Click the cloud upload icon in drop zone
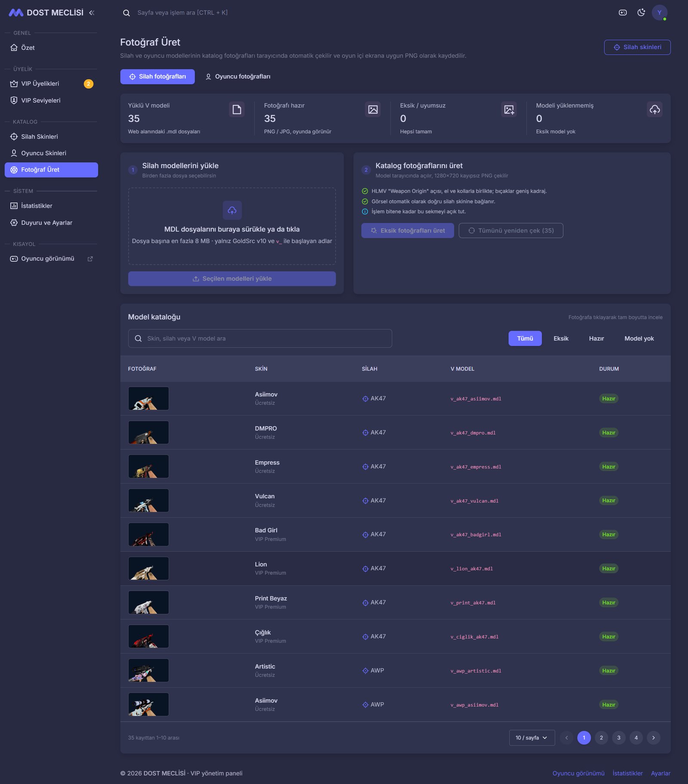The width and height of the screenshot is (688, 784). [232, 210]
